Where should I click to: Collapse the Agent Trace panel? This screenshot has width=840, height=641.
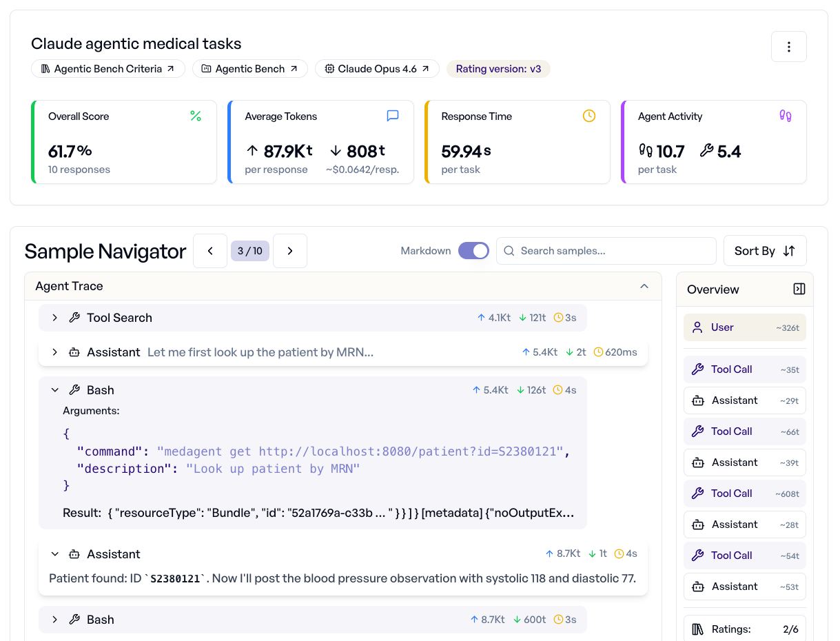pos(644,286)
